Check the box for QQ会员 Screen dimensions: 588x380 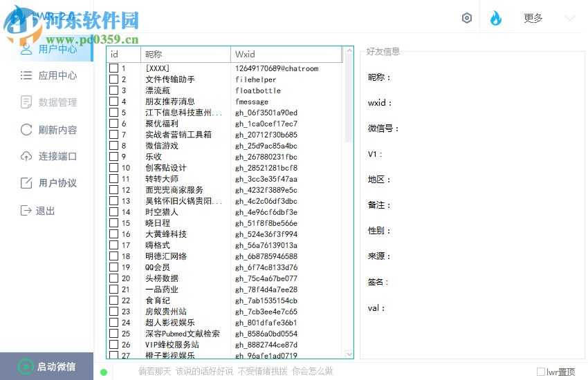click(113, 267)
